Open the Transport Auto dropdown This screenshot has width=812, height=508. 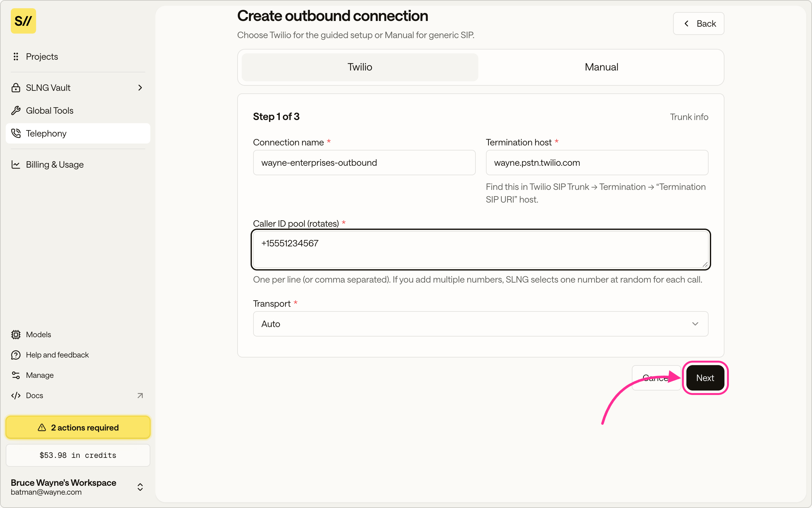pyautogui.click(x=481, y=324)
